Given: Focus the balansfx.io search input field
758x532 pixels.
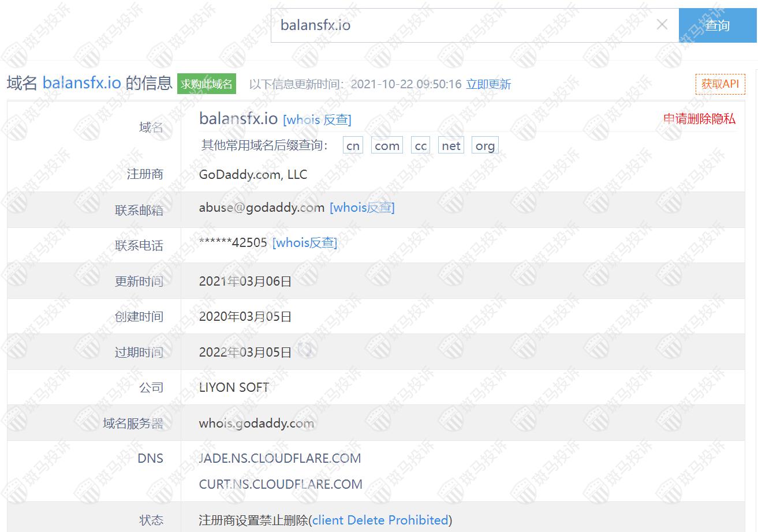Looking at the screenshot, I should pyautogui.click(x=462, y=25).
